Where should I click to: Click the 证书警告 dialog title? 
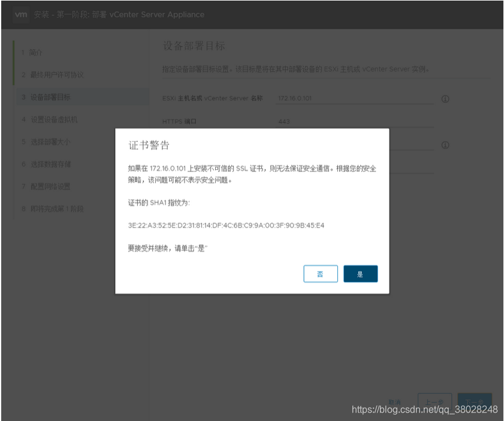[x=150, y=144]
